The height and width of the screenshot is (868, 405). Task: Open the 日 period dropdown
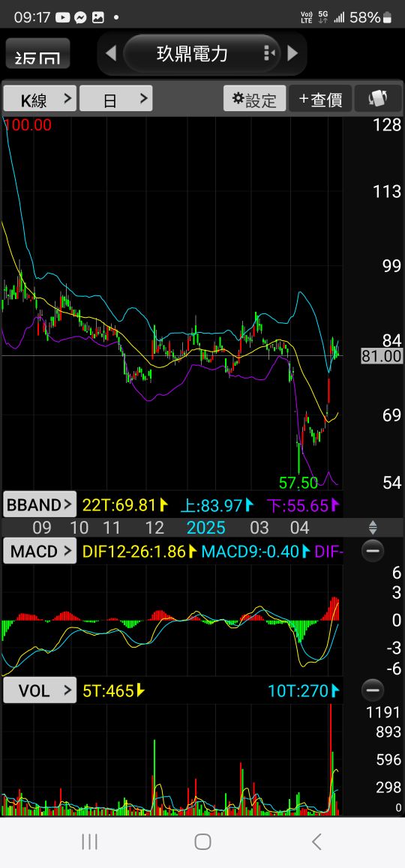coord(115,98)
